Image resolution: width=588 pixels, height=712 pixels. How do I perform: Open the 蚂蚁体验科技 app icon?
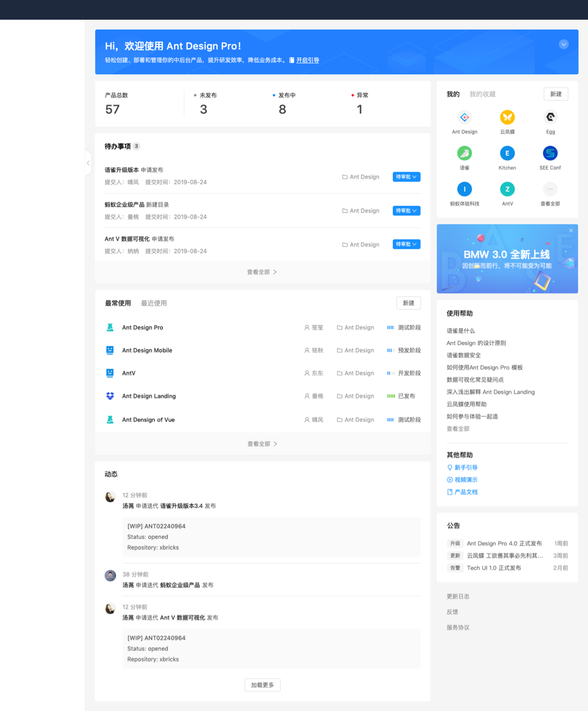[466, 189]
